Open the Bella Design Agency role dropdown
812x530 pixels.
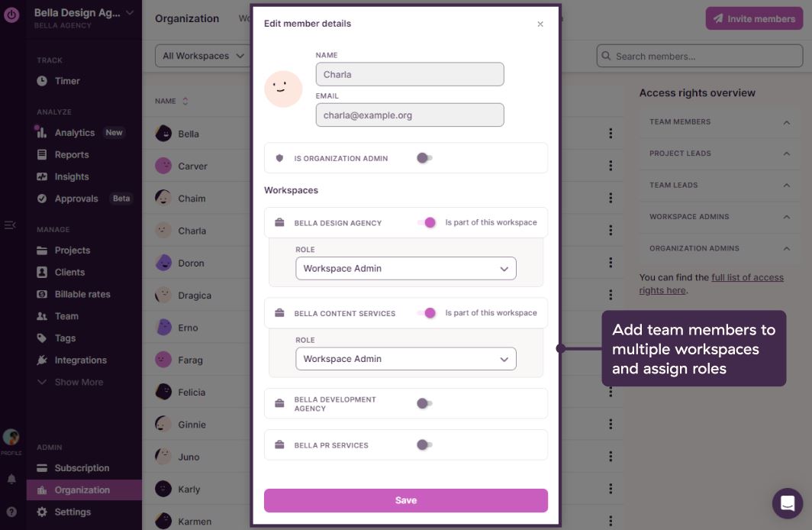tap(405, 269)
